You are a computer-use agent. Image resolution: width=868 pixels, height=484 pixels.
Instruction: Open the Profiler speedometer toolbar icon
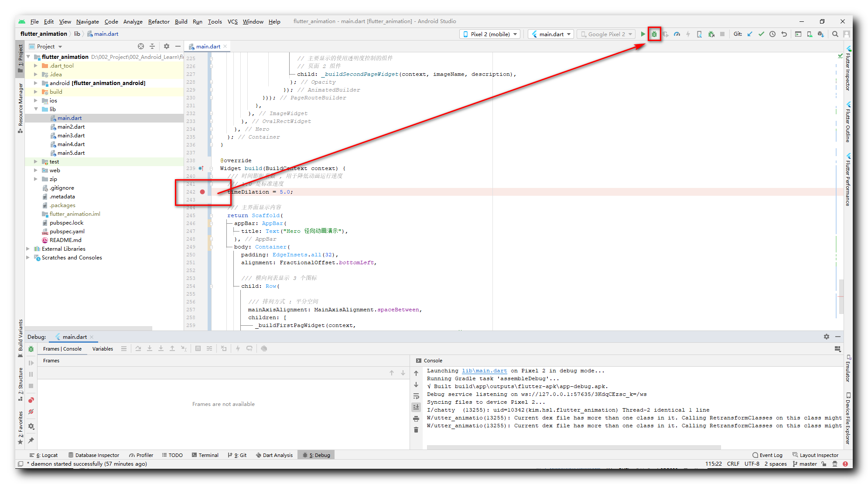[677, 34]
